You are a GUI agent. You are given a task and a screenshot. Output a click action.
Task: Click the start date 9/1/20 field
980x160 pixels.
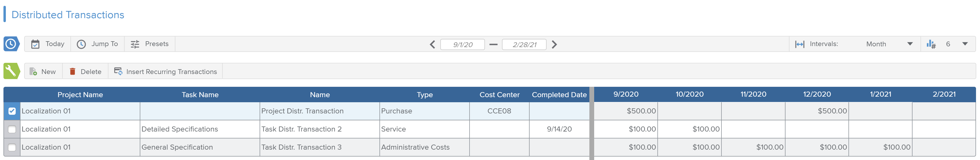462,44
